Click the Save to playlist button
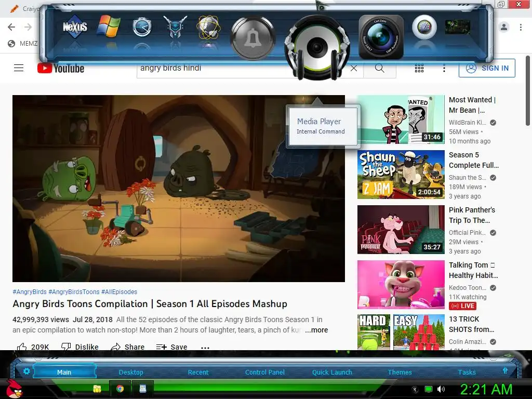532x399 pixels. pyautogui.click(x=171, y=347)
